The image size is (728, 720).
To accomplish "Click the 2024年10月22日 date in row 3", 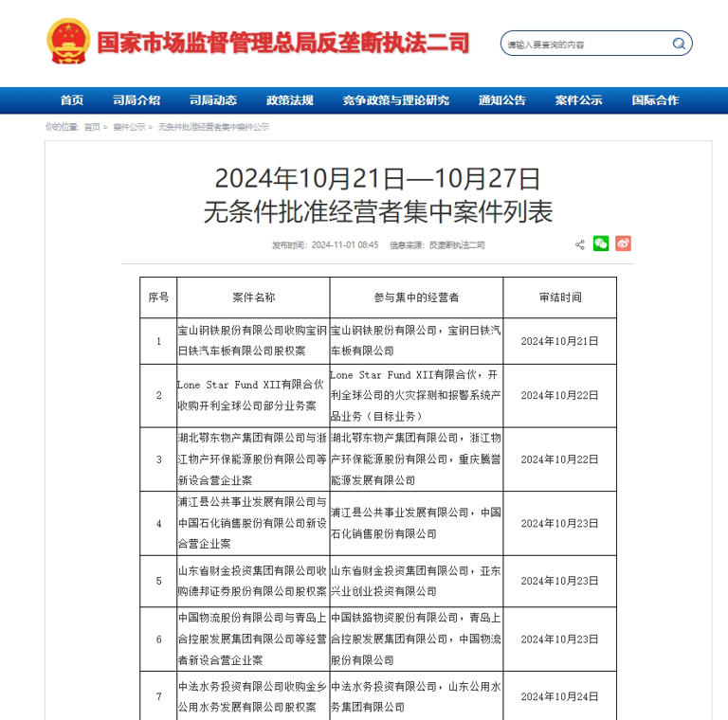I will tap(559, 459).
